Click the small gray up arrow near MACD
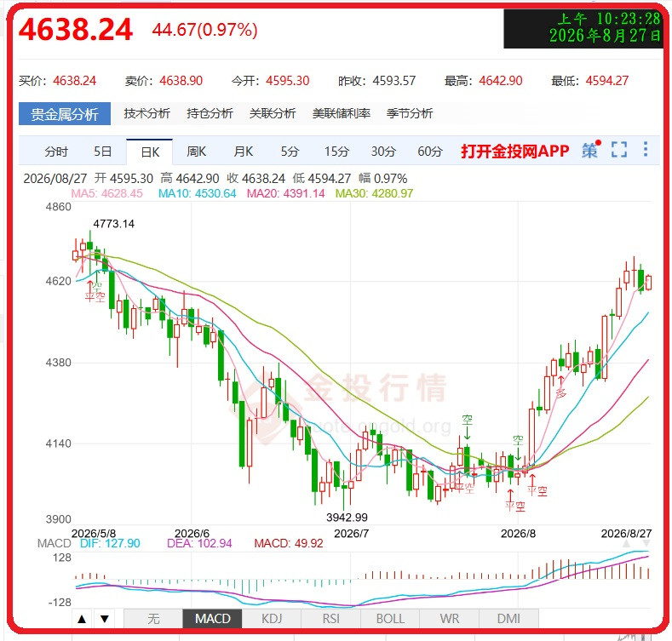Screen dimensions: 672x641 pyautogui.click(x=626, y=543)
